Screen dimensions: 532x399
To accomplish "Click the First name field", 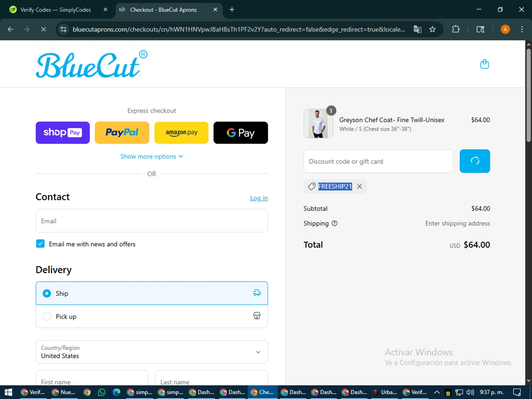I will (92, 378).
